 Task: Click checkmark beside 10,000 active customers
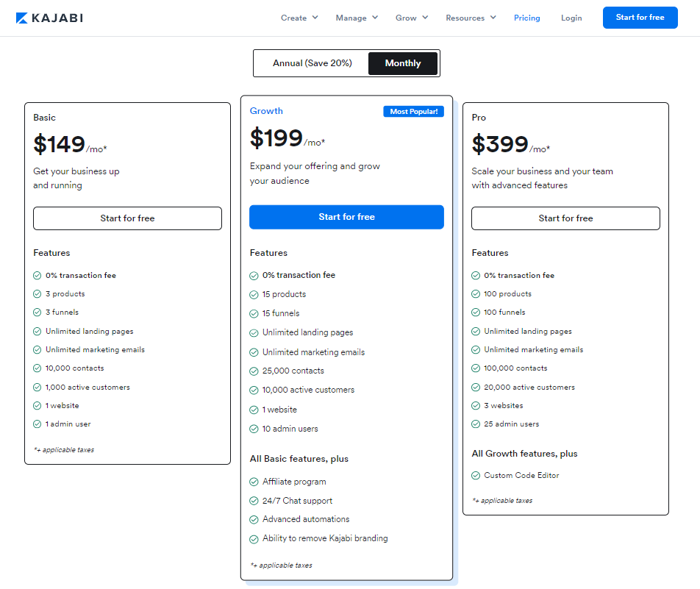coord(254,390)
